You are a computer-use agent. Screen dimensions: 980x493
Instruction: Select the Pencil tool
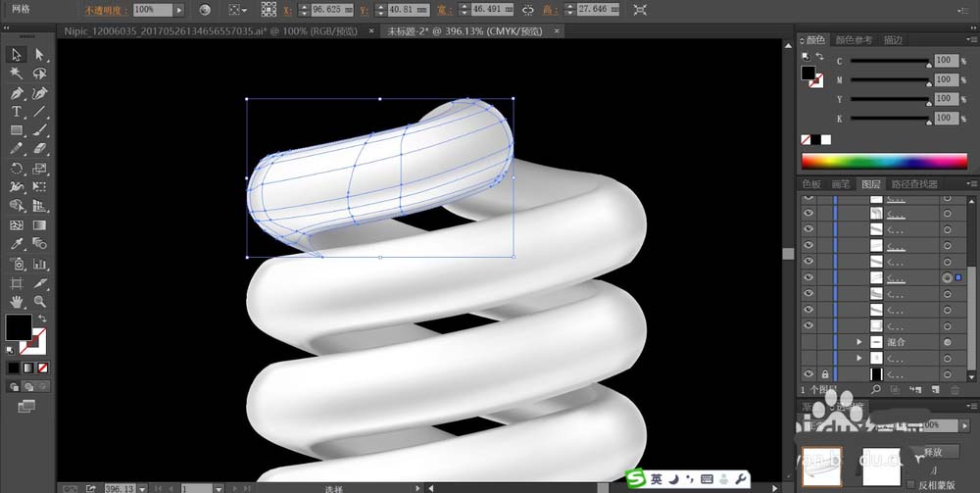tap(17, 149)
